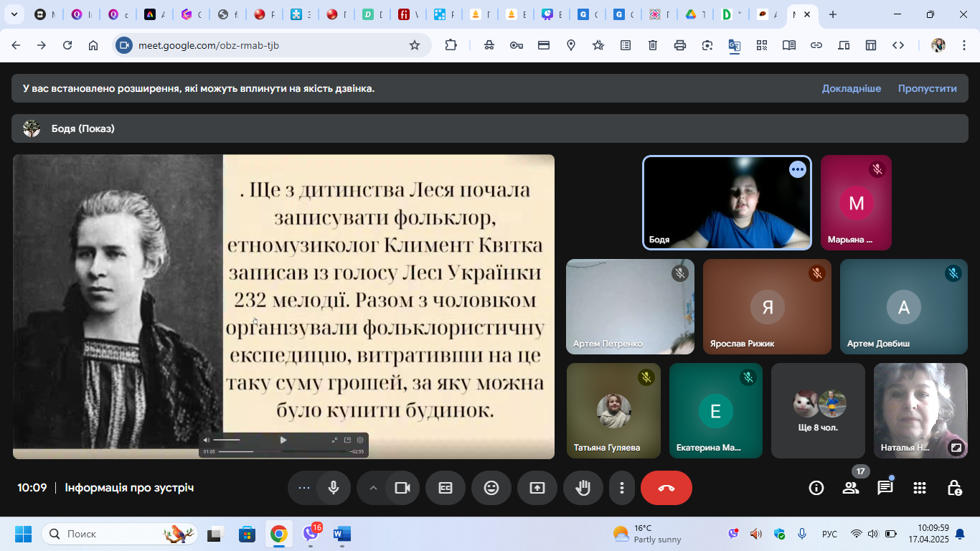The height and width of the screenshot is (551, 980).
Task: Click the location pin icon in toolbar
Action: coord(571,45)
